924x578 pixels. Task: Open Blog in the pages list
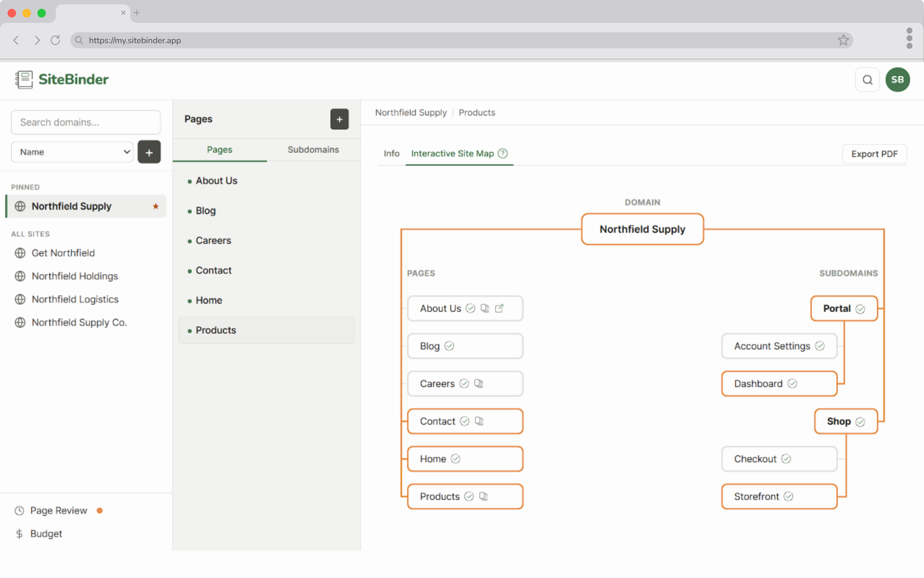(x=267, y=211)
